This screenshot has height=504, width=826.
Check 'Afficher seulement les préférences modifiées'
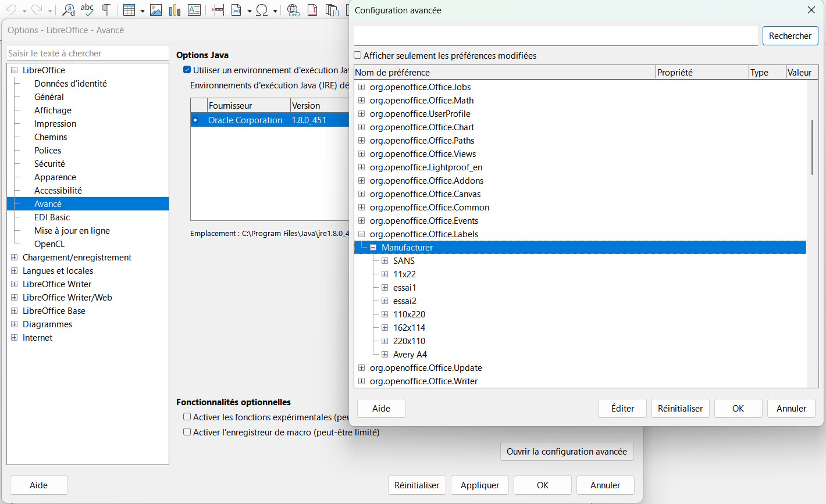pyautogui.click(x=358, y=55)
